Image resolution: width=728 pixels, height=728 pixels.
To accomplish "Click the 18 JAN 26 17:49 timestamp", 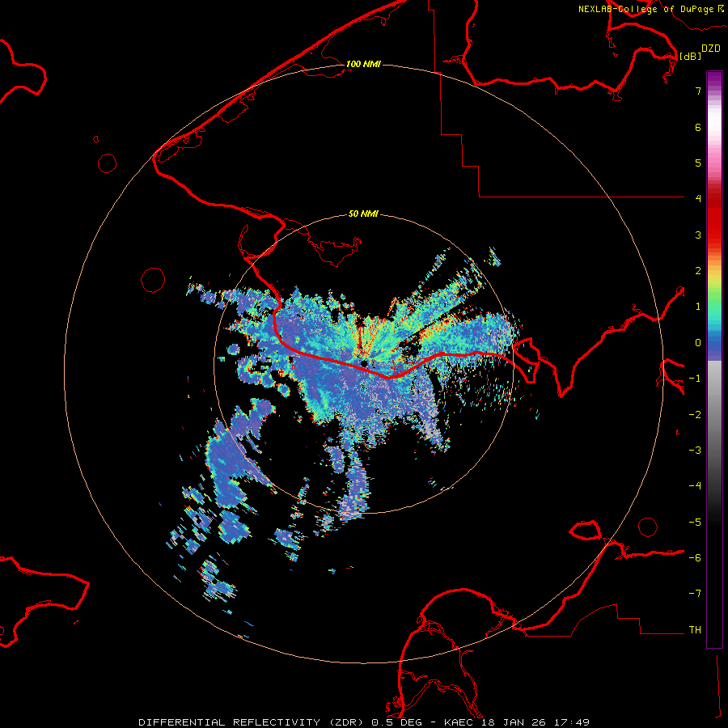I will (x=535, y=722).
